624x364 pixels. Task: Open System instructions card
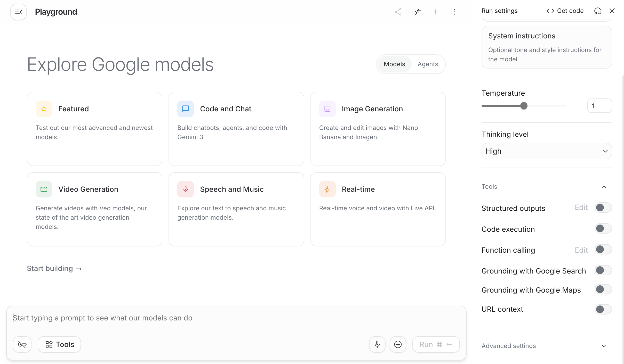[x=547, y=47]
